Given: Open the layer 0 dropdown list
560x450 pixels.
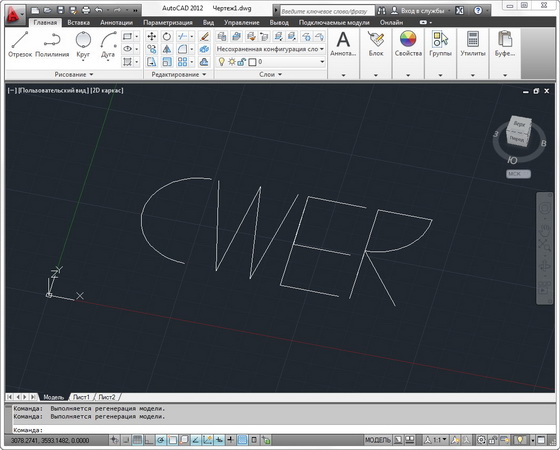Looking at the screenshot, I should 322,62.
